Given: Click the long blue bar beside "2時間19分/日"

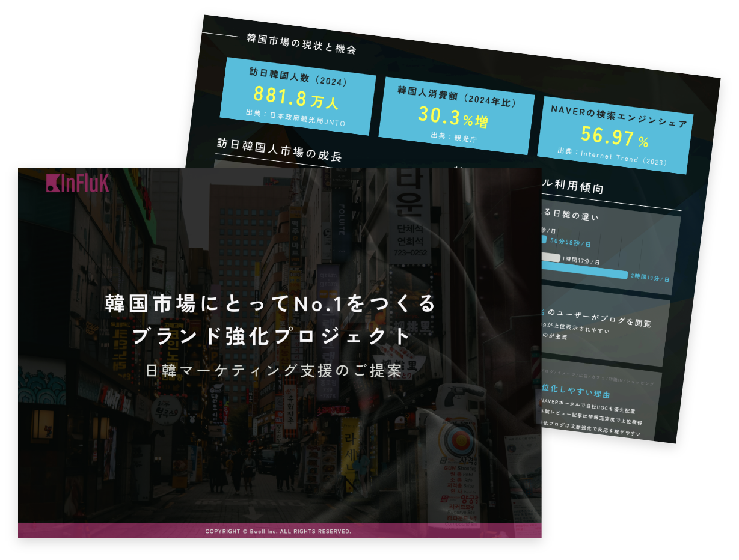Looking at the screenshot, I should point(584,270).
